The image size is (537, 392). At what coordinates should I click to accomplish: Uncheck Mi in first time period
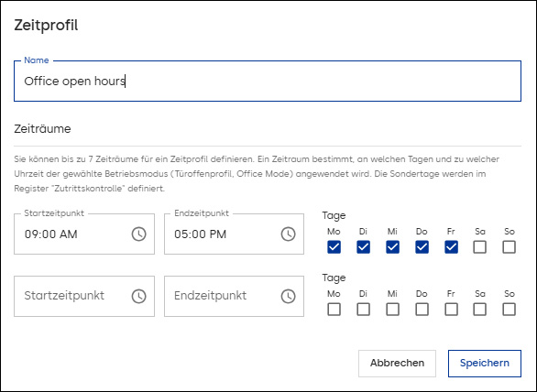click(x=392, y=247)
